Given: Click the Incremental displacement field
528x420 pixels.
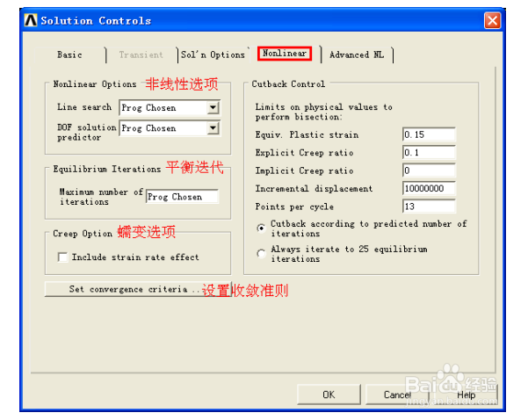Looking at the screenshot, I should coord(429,188).
